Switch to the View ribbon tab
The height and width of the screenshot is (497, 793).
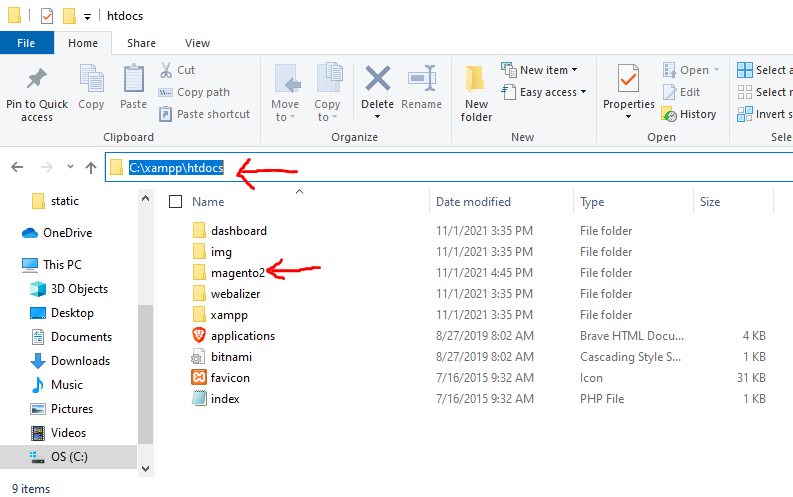point(197,43)
